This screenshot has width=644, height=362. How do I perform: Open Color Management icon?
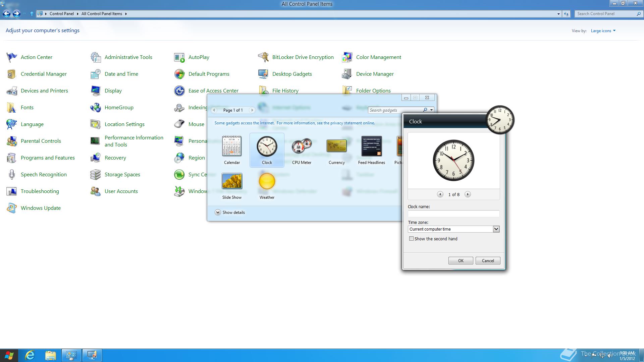click(347, 57)
